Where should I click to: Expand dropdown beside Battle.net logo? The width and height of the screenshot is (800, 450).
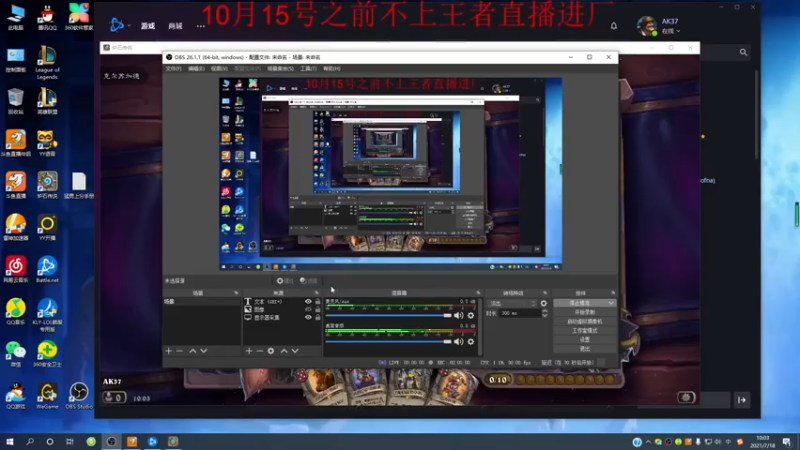coord(129,26)
